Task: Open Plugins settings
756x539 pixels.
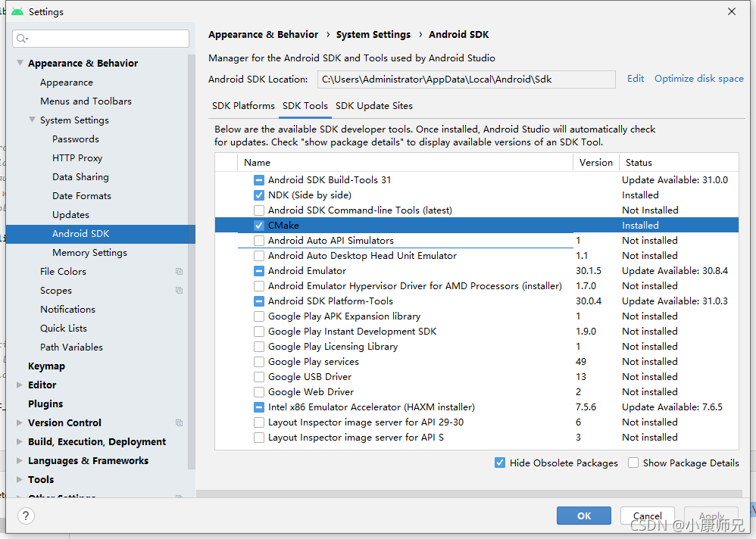Action: pyautogui.click(x=45, y=403)
